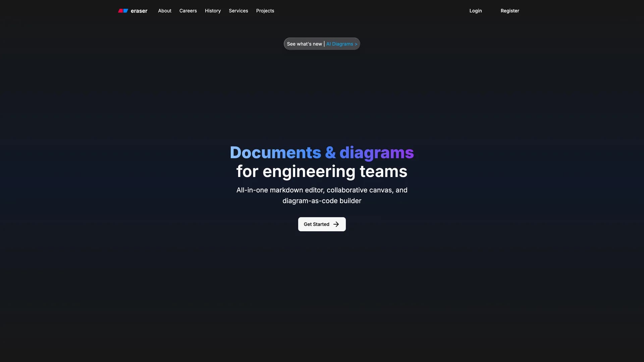Click the "for engineering teams" heading line
This screenshot has height=362, width=644.
pos(322,171)
